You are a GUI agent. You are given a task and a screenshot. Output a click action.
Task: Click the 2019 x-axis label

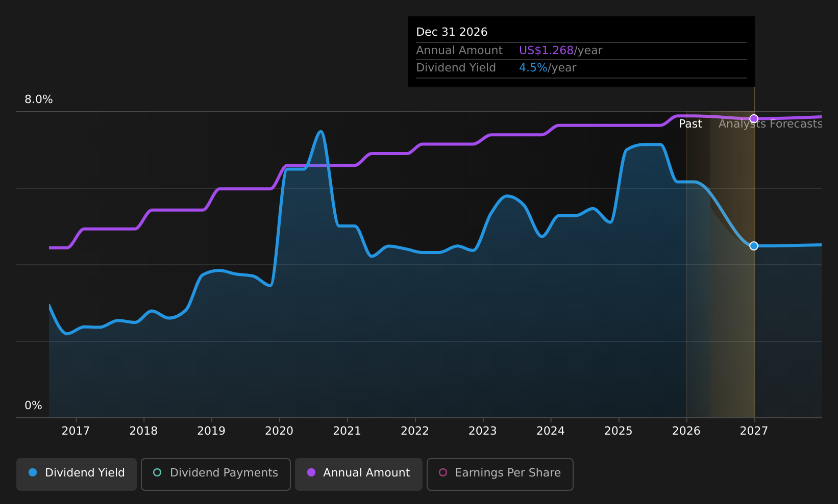coord(211,431)
